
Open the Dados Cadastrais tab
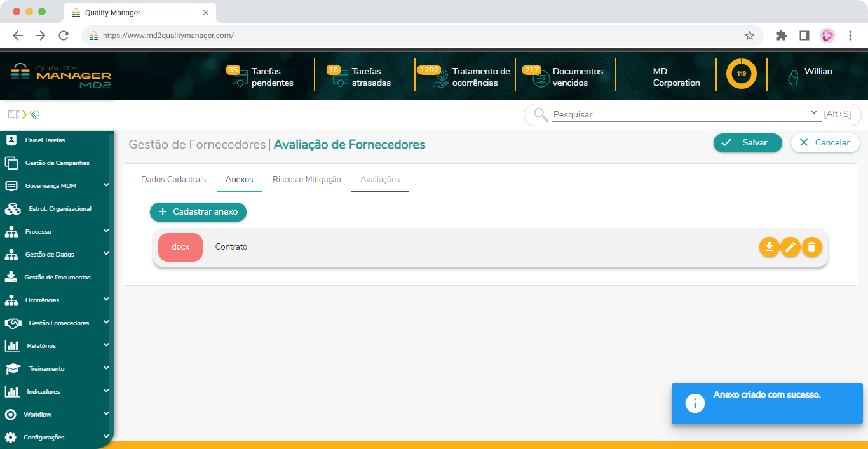(173, 179)
